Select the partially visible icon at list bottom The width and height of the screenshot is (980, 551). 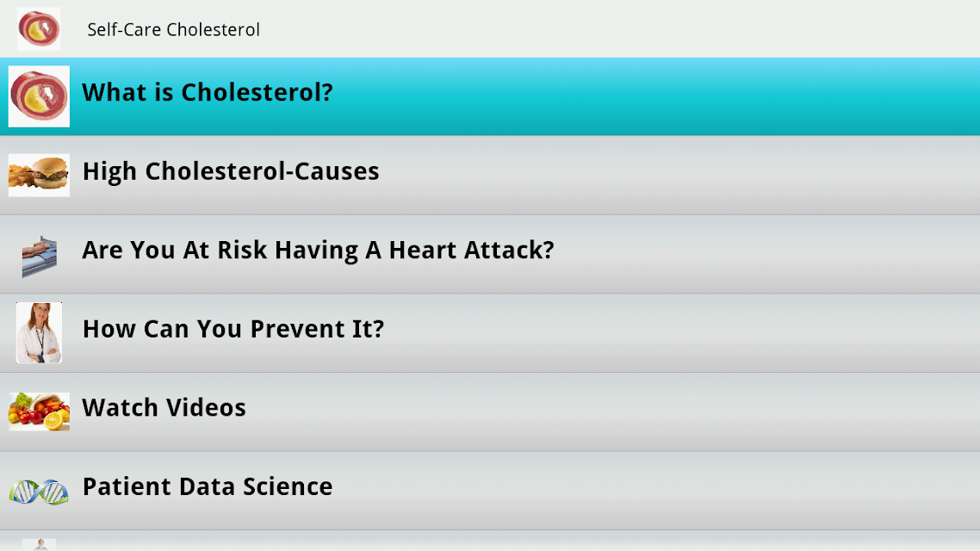coord(39,545)
